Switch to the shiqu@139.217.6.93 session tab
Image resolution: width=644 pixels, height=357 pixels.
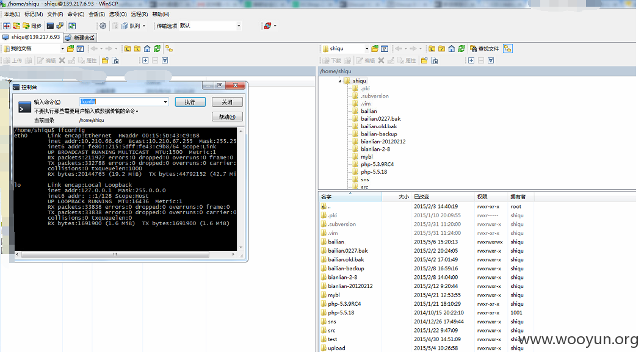pos(32,37)
